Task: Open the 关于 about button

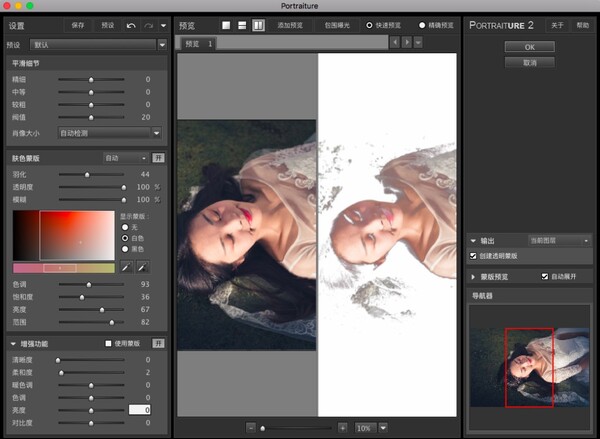Action: click(557, 25)
